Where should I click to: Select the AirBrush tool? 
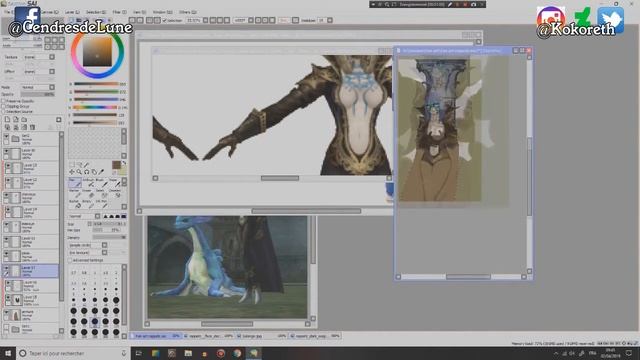[88, 182]
